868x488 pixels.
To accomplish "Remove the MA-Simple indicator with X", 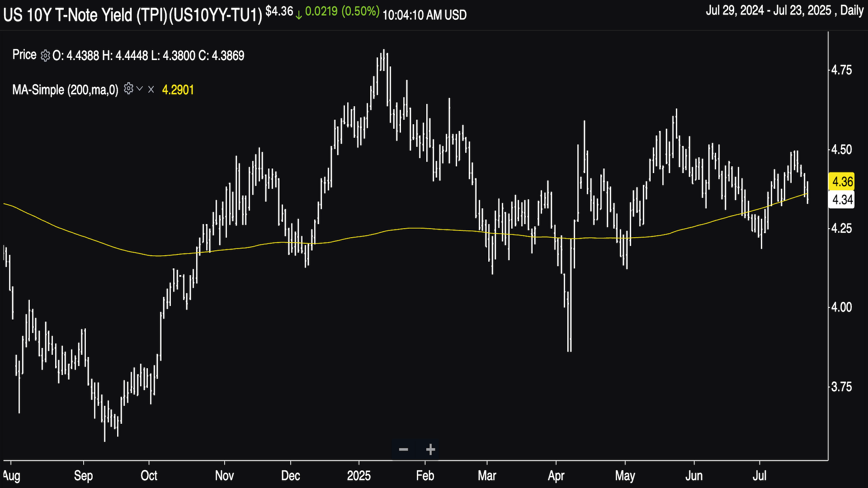I will (151, 89).
